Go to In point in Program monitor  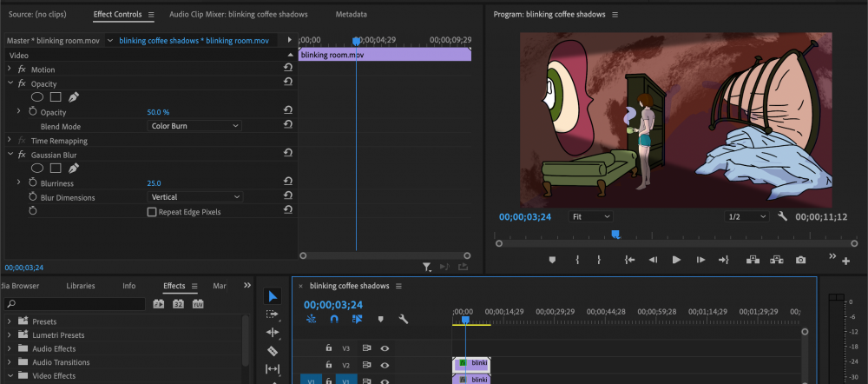tap(629, 259)
